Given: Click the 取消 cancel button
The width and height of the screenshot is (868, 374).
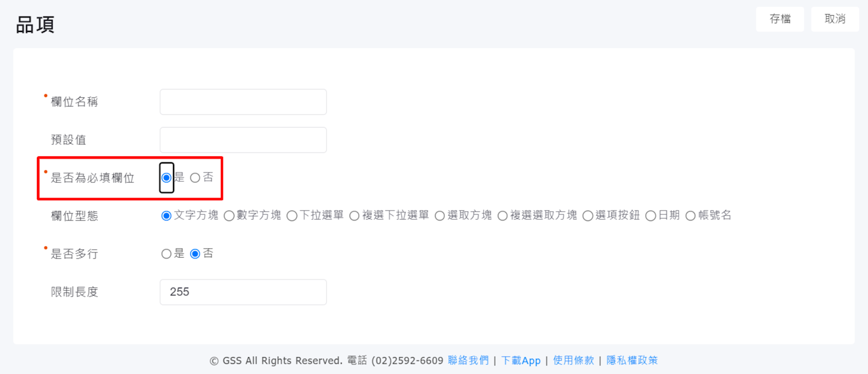Looking at the screenshot, I should [834, 19].
